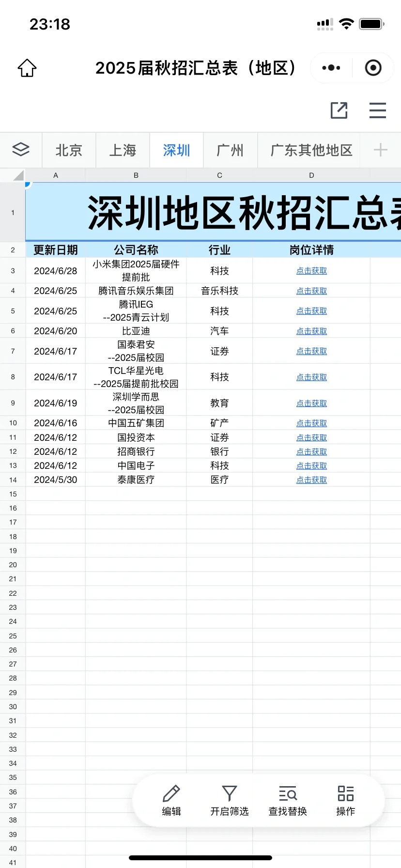Select the 岗位详情 header cell

point(311,250)
